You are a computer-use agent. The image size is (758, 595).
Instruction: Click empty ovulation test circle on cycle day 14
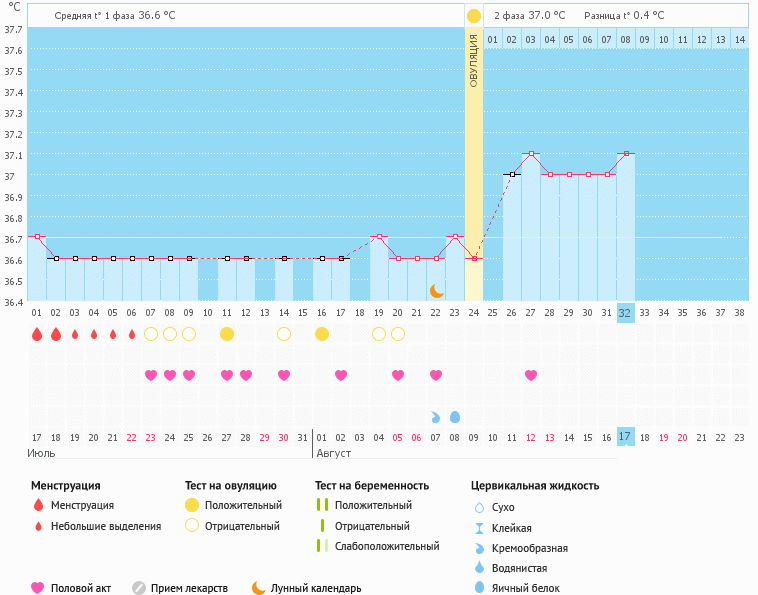click(x=284, y=334)
